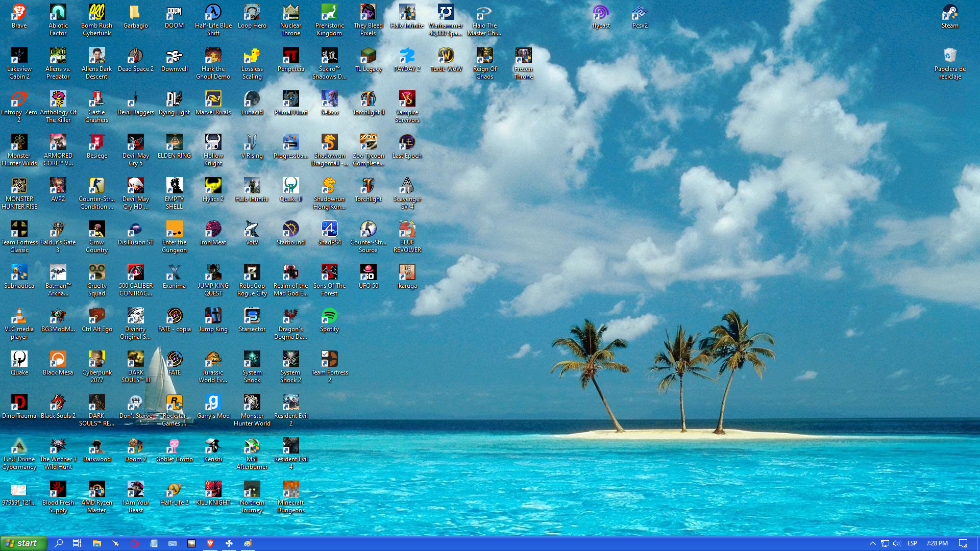Viewport: 980px width, 551px height.
Task: Select the Minecraft Dungeons shortcut
Action: pos(291,497)
